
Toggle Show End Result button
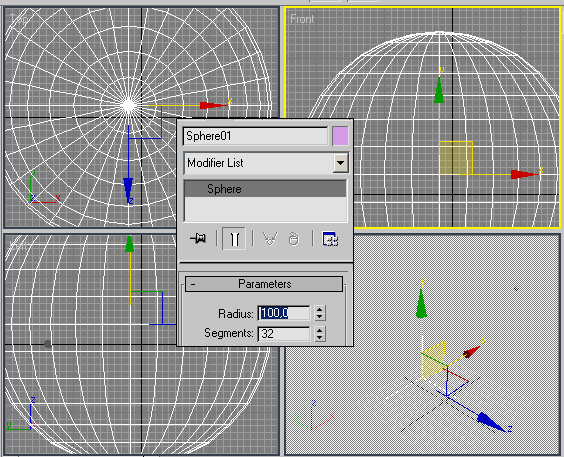coord(234,239)
